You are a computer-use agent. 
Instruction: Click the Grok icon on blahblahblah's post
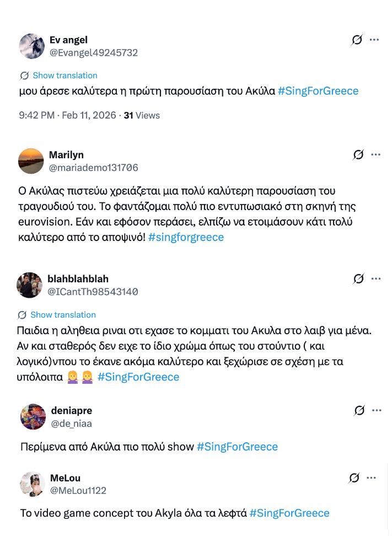[358, 278]
